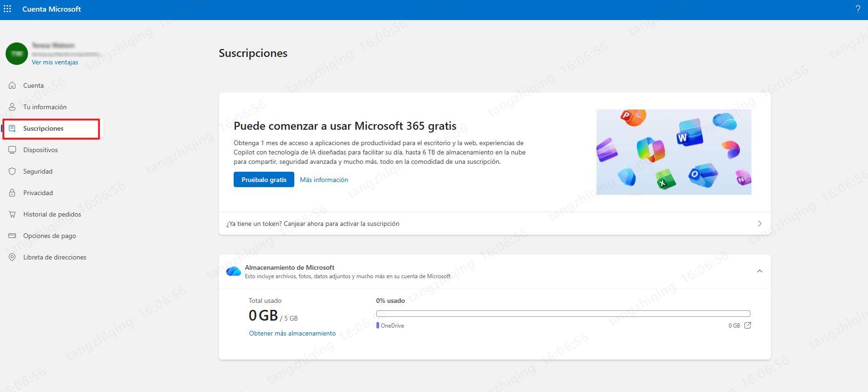Image resolution: width=868 pixels, height=392 pixels.
Task: Click the storage usage progress bar
Action: coord(563,314)
